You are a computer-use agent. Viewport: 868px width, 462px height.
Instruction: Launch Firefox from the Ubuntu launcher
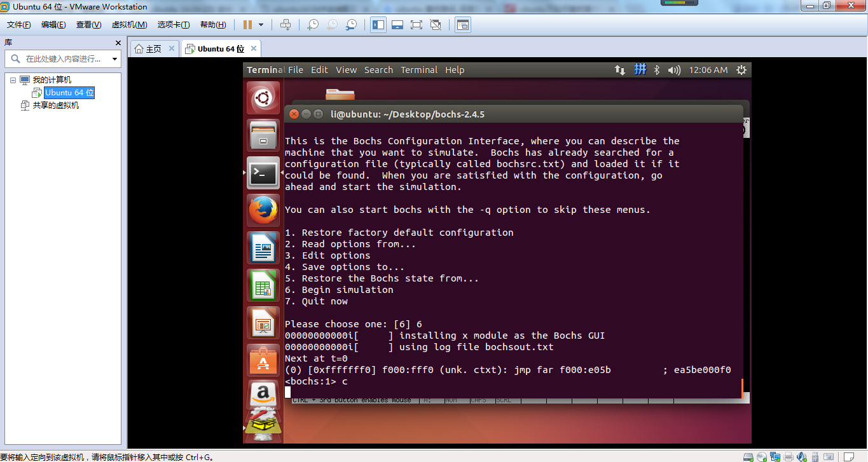(263, 210)
